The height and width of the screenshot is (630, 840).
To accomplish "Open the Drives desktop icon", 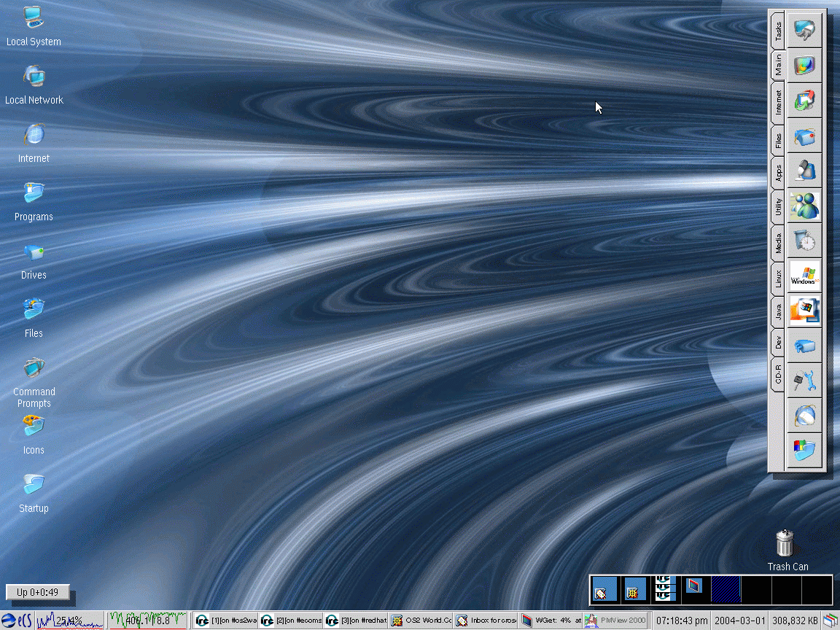I will point(34,252).
